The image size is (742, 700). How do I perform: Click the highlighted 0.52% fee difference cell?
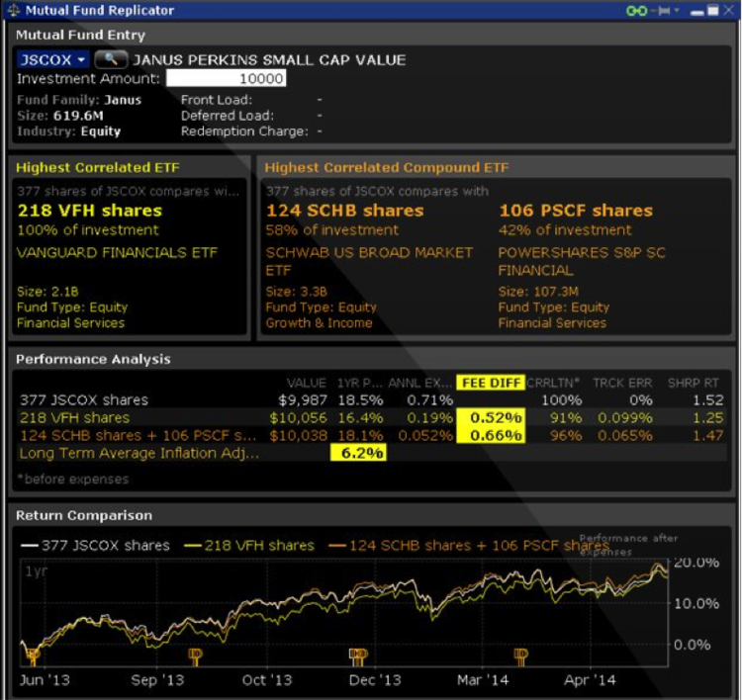point(491,417)
